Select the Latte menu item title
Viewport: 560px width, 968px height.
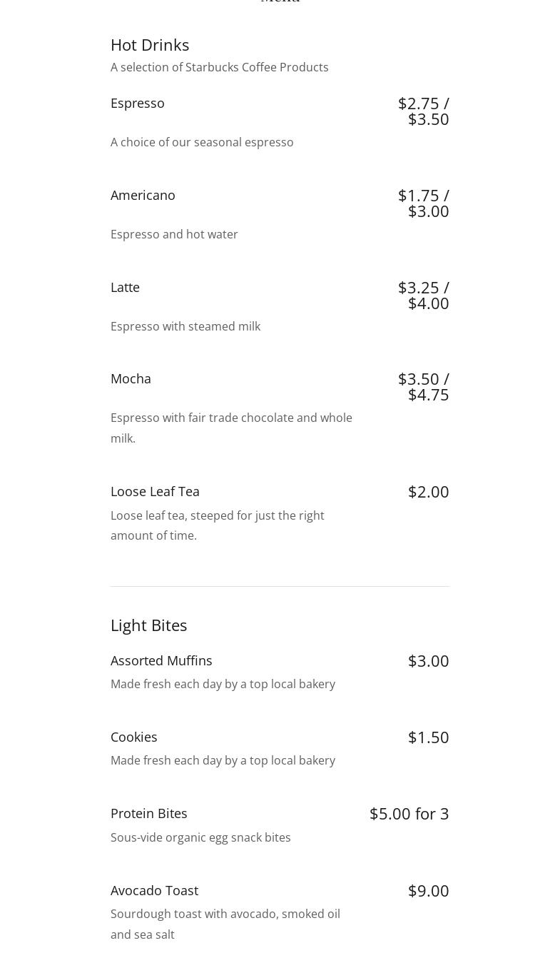click(x=125, y=288)
